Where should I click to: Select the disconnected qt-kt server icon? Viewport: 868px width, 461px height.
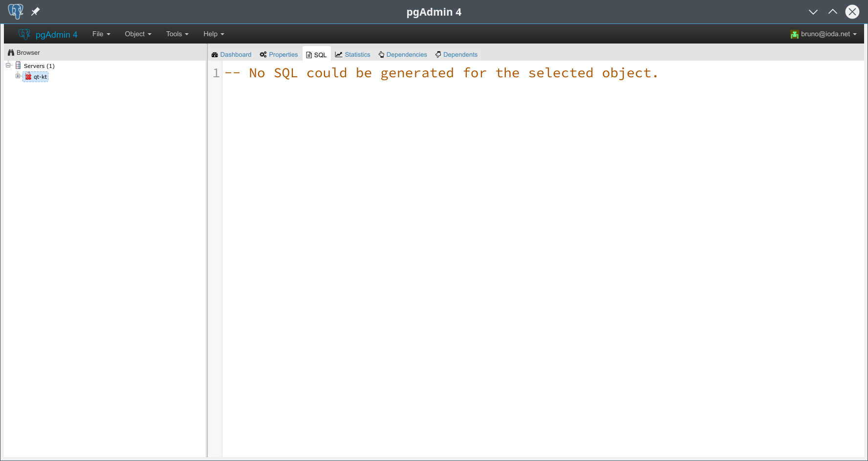tap(28, 77)
